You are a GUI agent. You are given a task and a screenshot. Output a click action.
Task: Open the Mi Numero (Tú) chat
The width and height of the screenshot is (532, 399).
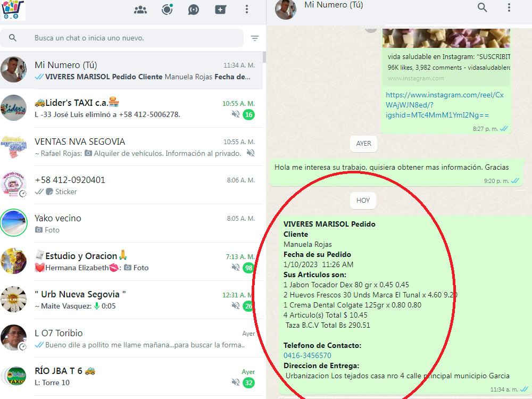pyautogui.click(x=131, y=70)
